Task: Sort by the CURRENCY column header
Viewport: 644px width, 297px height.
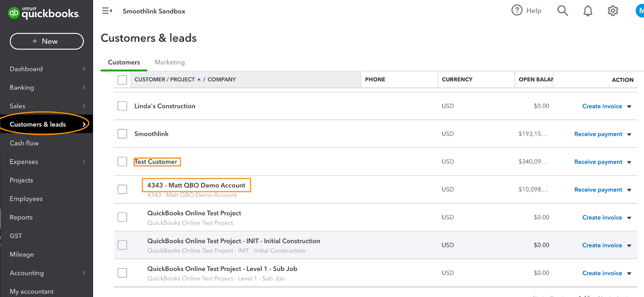Action: click(x=457, y=79)
